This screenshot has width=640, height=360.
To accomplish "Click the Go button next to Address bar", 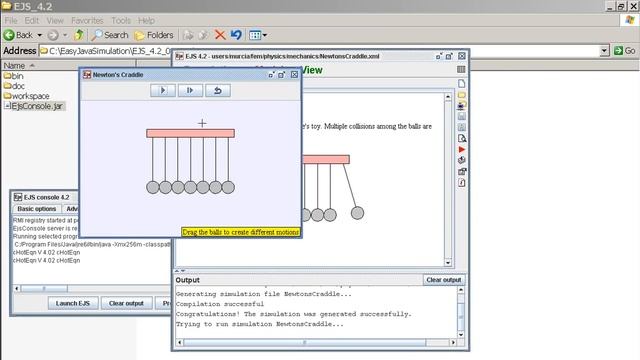I will coord(625,51).
